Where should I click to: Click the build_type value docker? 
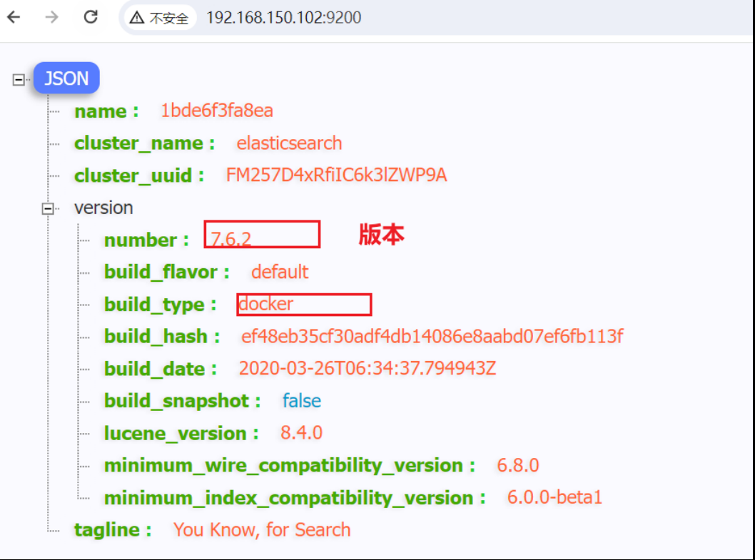coord(266,304)
